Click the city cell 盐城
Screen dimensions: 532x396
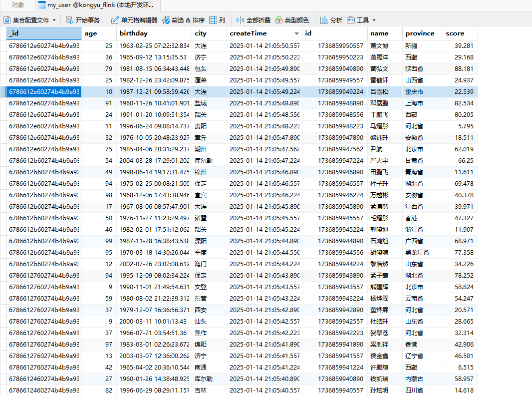point(201,103)
